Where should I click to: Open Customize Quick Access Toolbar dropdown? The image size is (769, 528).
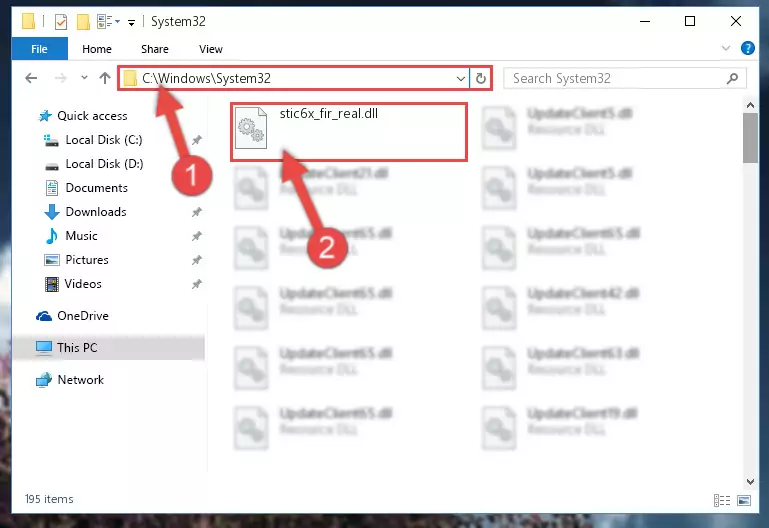coord(131,23)
